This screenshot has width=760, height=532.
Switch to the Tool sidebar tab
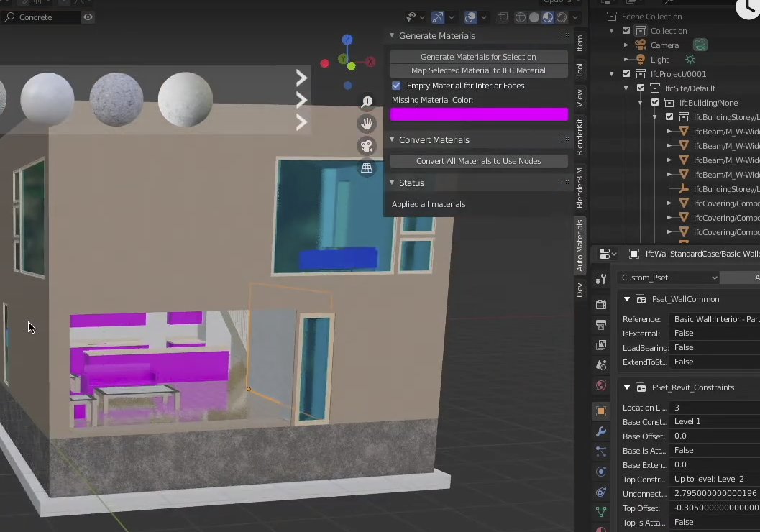point(580,70)
